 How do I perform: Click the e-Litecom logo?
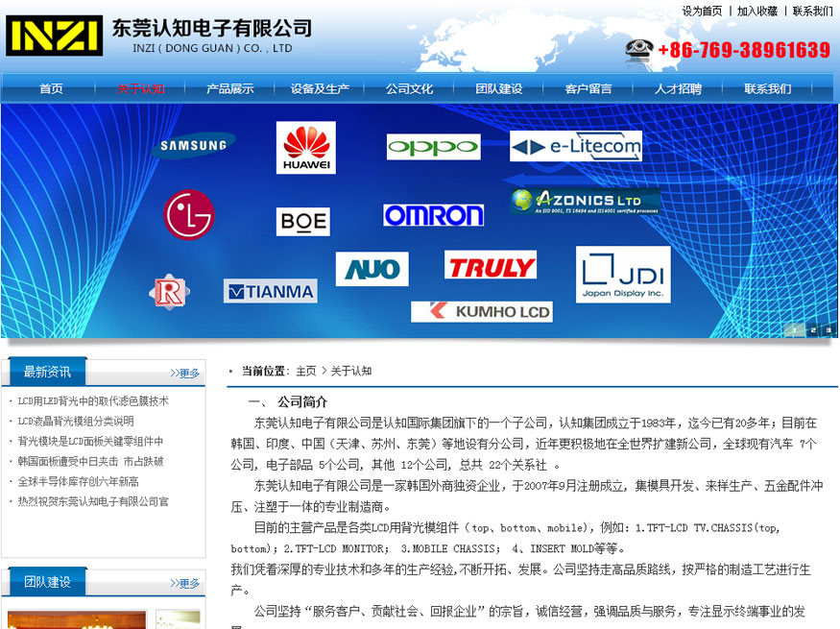[576, 146]
